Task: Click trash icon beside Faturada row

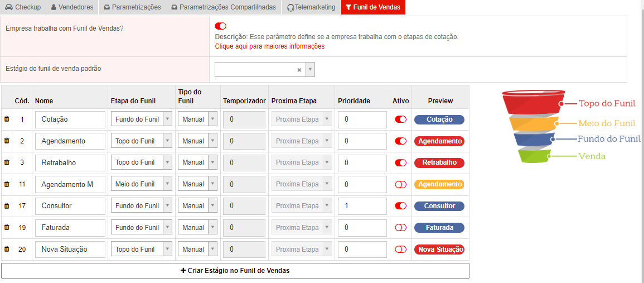Action: [7, 227]
